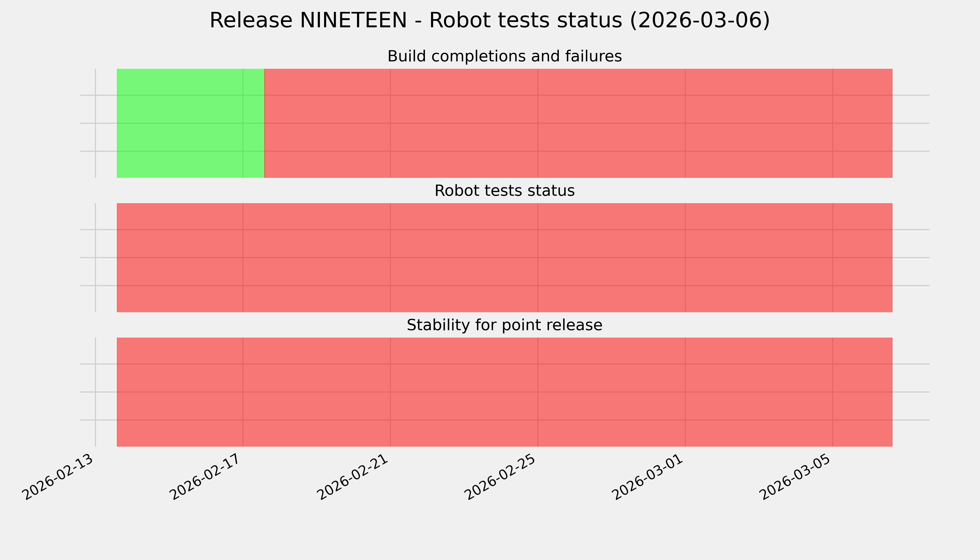Click the red region in the Build completions chart
980x560 pixels.
coord(577,123)
